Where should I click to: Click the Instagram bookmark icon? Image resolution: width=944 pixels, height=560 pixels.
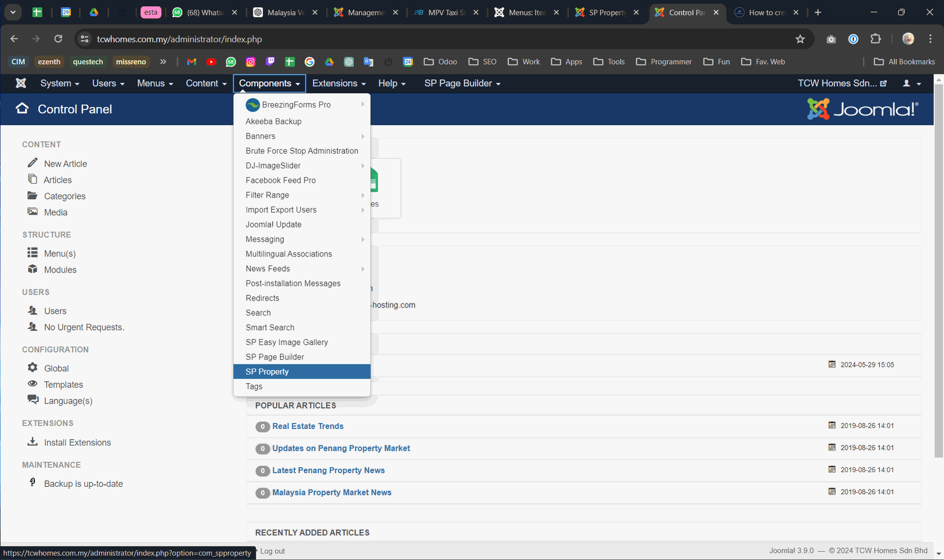tap(251, 61)
